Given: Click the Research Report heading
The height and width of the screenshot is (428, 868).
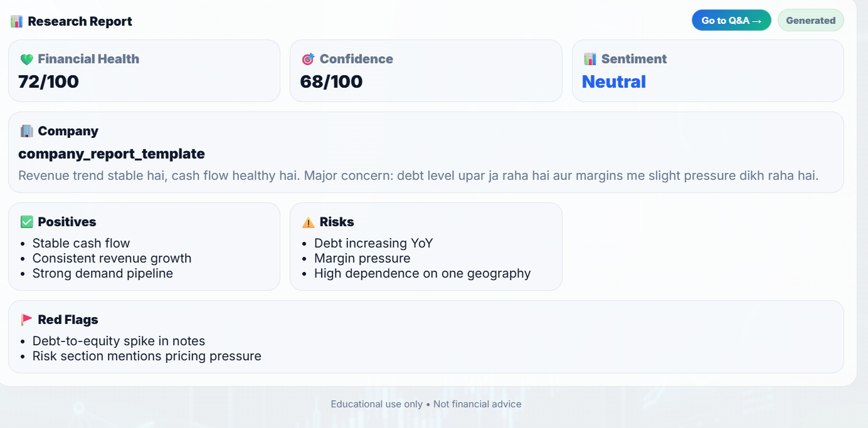Looking at the screenshot, I should tap(80, 21).
